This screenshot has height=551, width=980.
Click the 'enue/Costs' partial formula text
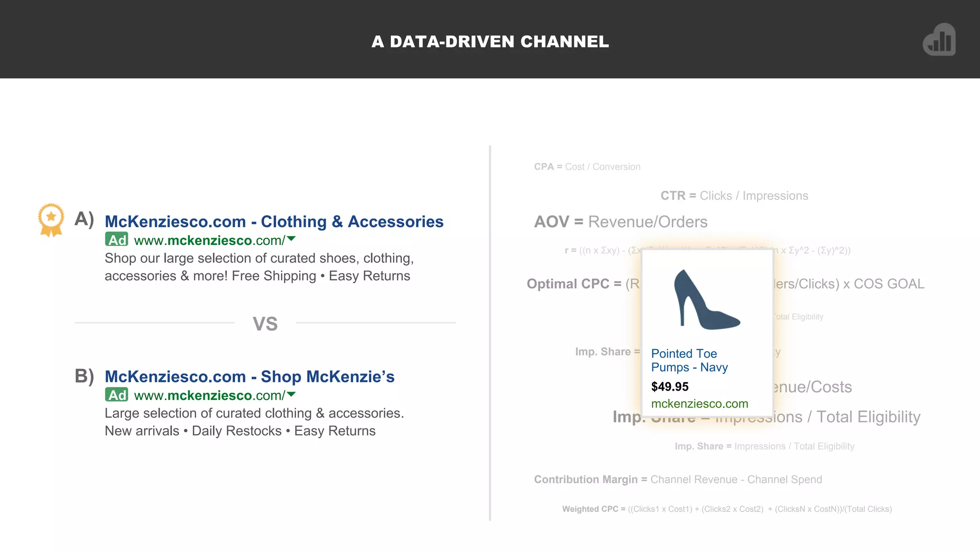[x=813, y=387]
